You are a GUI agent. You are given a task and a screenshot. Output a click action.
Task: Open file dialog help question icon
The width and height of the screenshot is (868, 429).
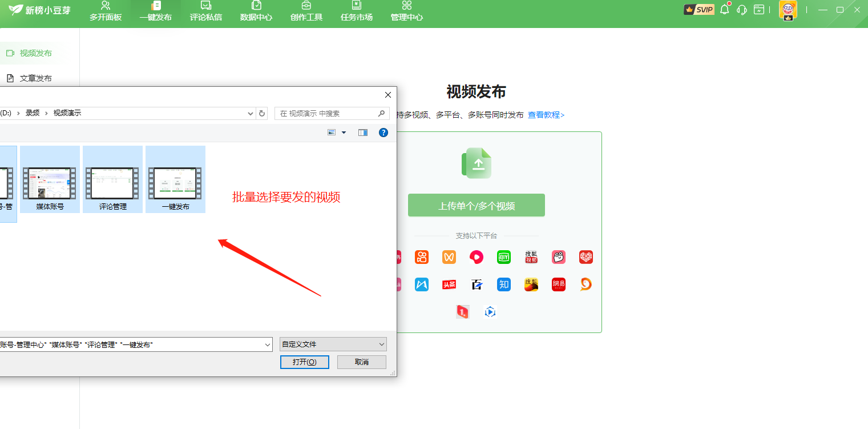point(383,133)
